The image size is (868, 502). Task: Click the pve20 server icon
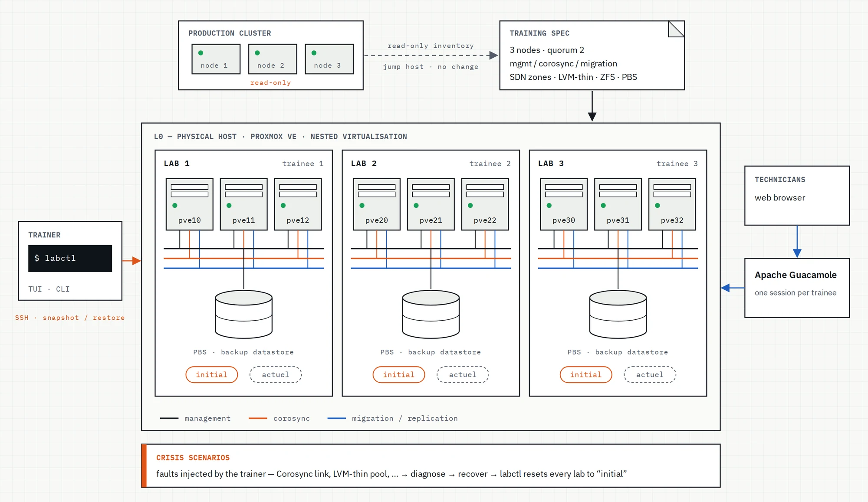376,204
